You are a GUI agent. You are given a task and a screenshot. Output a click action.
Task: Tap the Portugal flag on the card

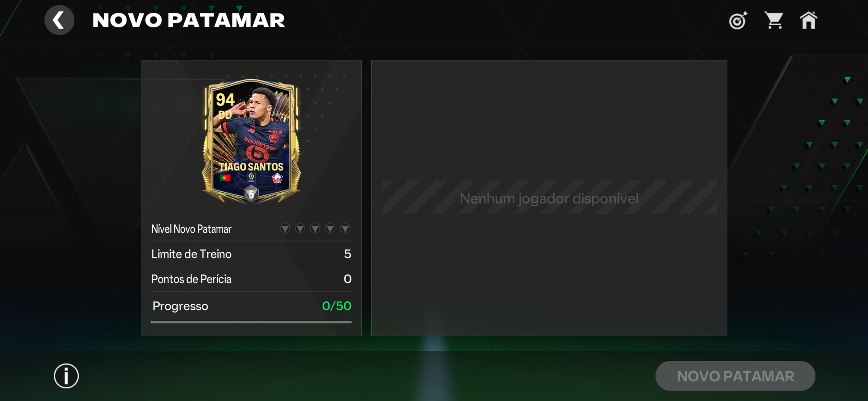click(225, 178)
